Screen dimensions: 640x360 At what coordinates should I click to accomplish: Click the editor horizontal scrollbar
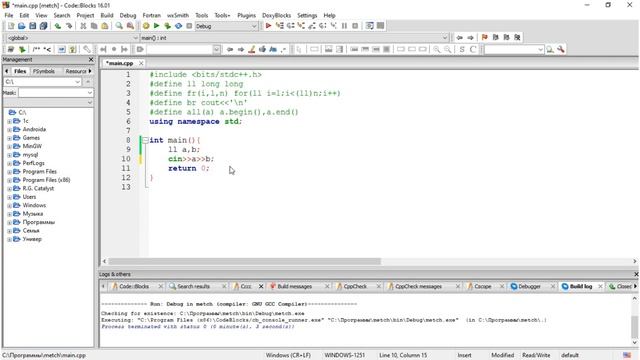tap(244, 261)
